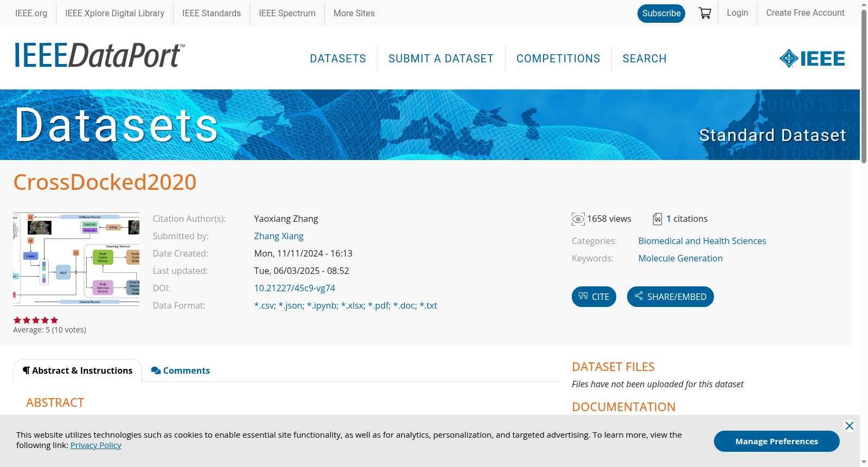Screen dimensions: 868x467
Task: Open the COMPETITIONS menu item
Action: pyautogui.click(x=558, y=59)
